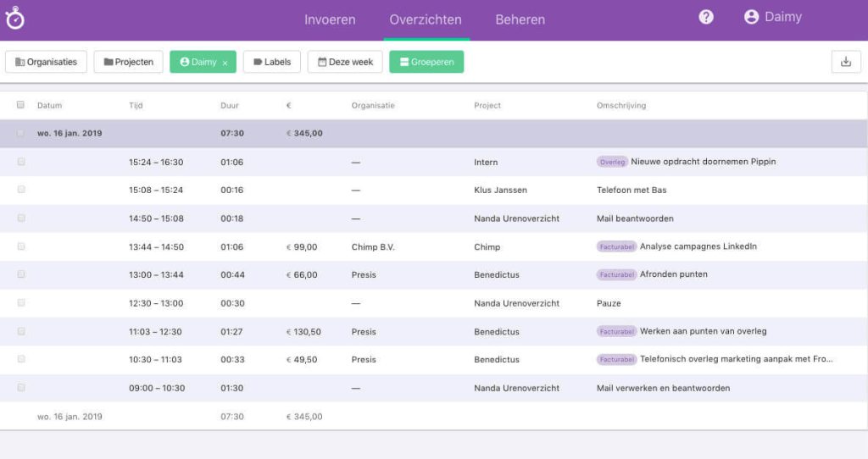Click the Pauze entry description
Screen dimensions: 868x459
pyautogui.click(x=609, y=303)
